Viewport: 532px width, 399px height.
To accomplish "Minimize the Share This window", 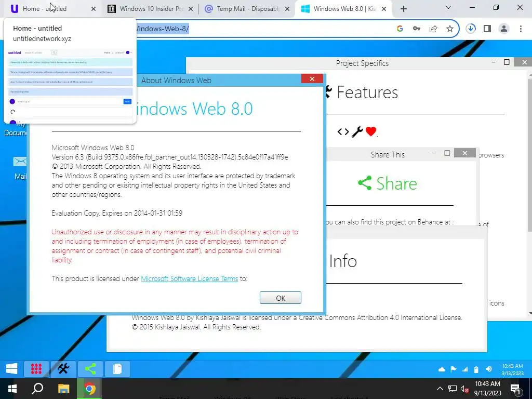I will tap(434, 153).
